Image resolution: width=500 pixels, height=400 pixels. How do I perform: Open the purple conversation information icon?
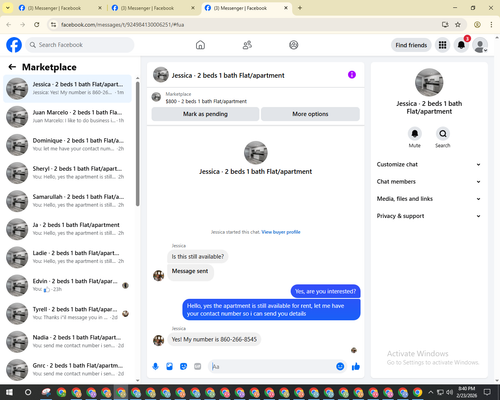tap(352, 75)
